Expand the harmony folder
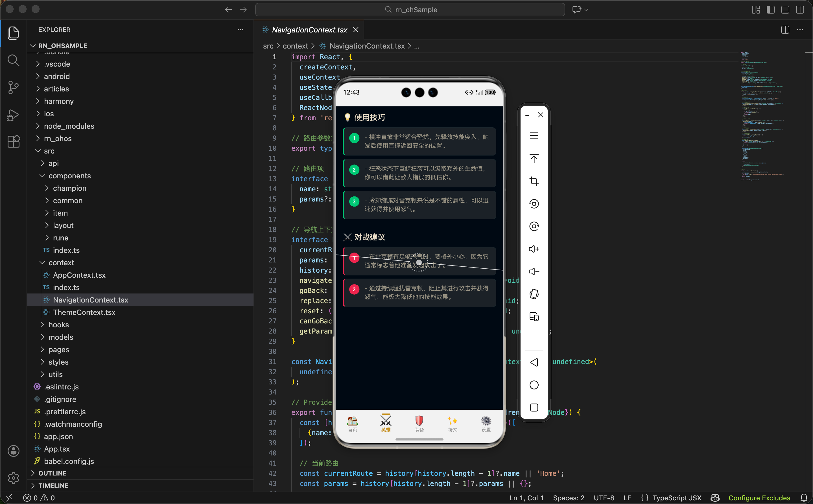Image resolution: width=813 pixels, height=504 pixels. coord(59,101)
